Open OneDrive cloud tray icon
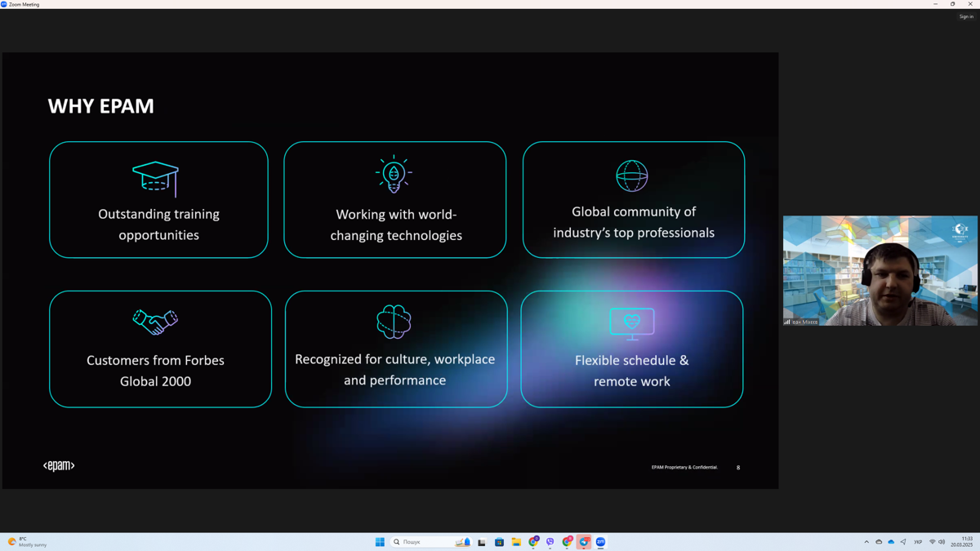Viewport: 980px width, 551px height. point(891,542)
